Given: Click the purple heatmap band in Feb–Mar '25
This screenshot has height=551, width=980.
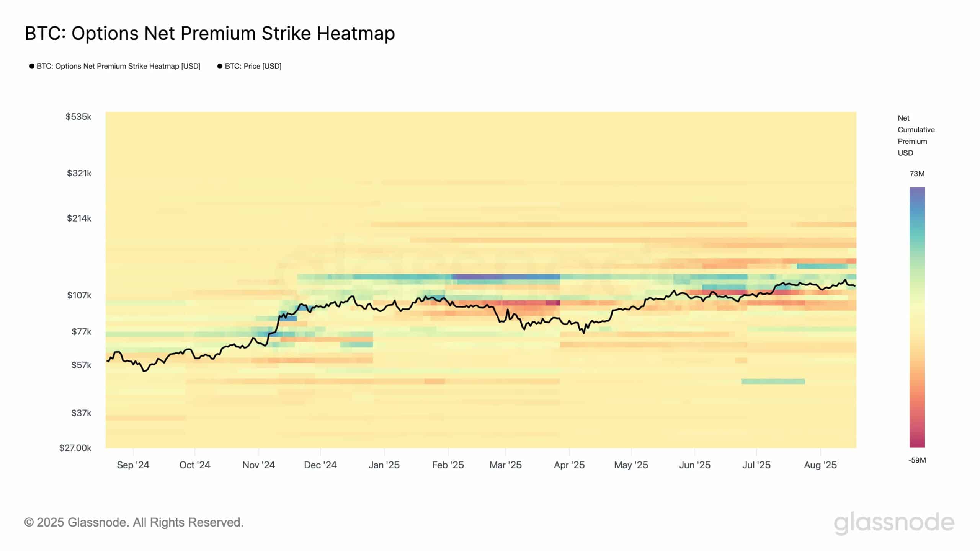Looking at the screenshot, I should 505,276.
